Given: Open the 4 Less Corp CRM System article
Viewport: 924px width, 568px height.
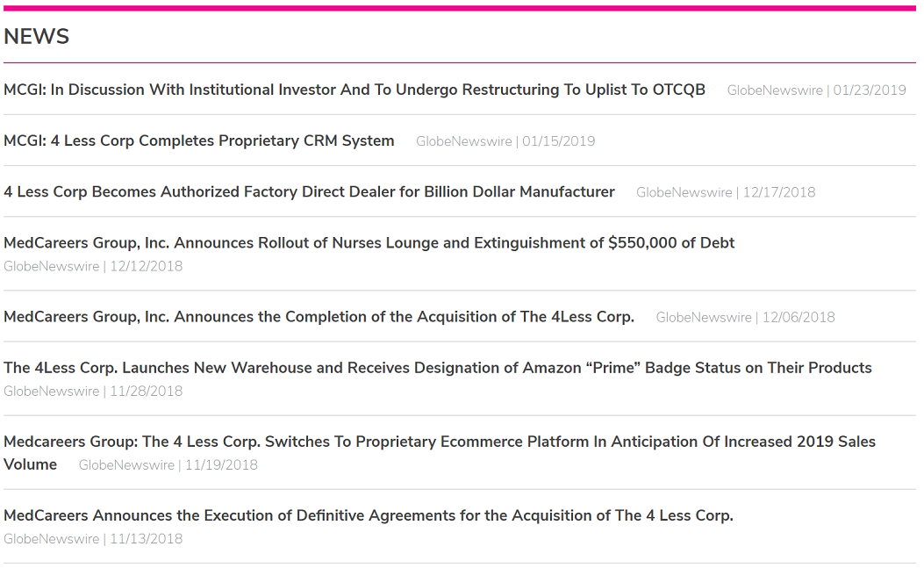Looking at the screenshot, I should pyautogui.click(x=198, y=141).
